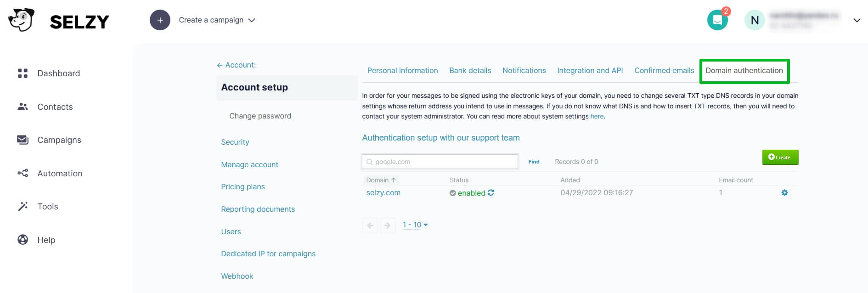Switch to Personal information tab
868x293 pixels.
pos(403,71)
